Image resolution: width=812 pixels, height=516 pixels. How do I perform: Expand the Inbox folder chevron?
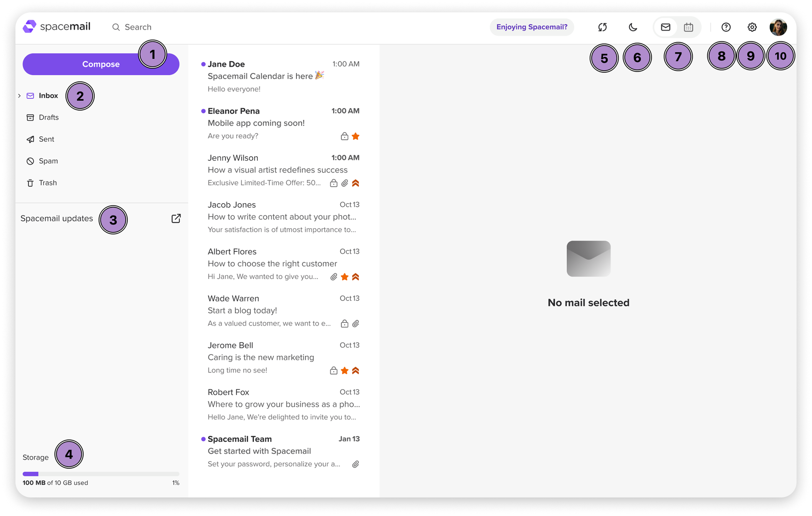point(19,96)
